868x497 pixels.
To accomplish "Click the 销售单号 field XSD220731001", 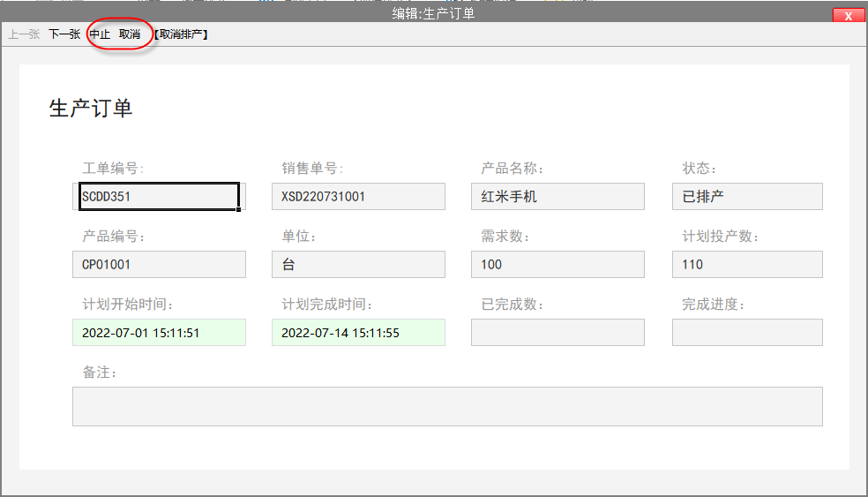I will [x=358, y=196].
